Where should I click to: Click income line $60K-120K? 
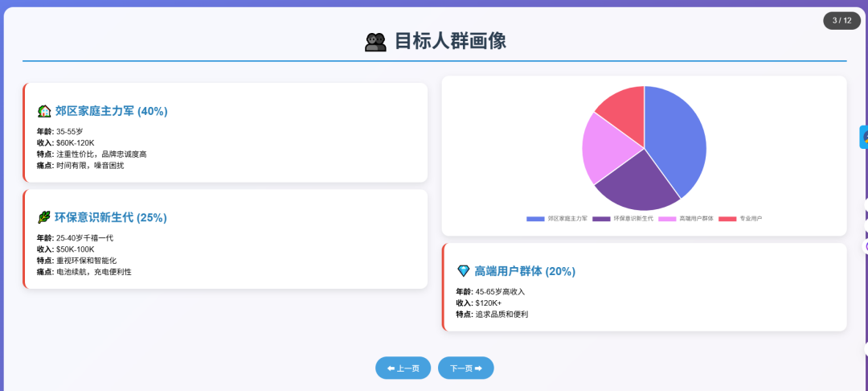coord(76,143)
